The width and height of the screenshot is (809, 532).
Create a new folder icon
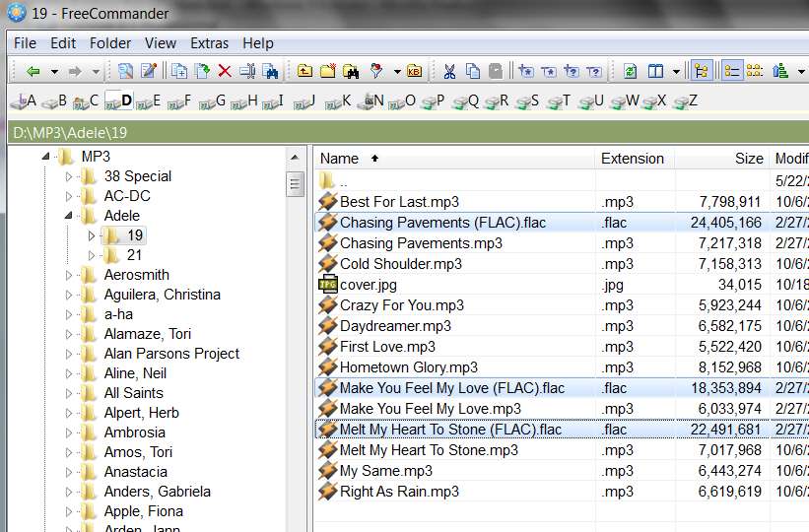point(328,71)
